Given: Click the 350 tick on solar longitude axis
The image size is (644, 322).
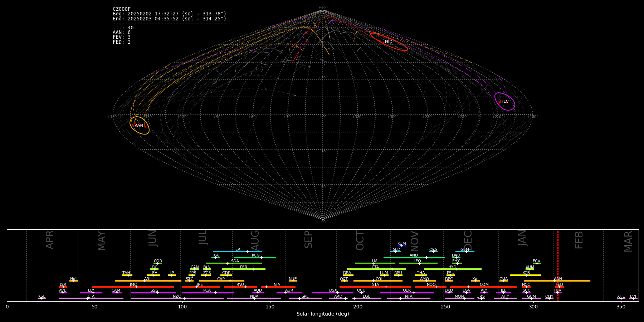Looking at the screenshot, I should tap(621, 307).
